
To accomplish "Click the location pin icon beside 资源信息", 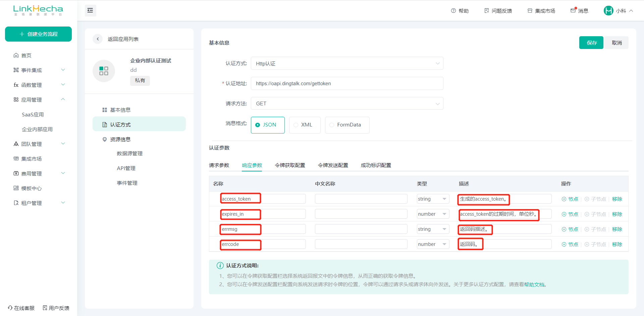I will (x=105, y=140).
